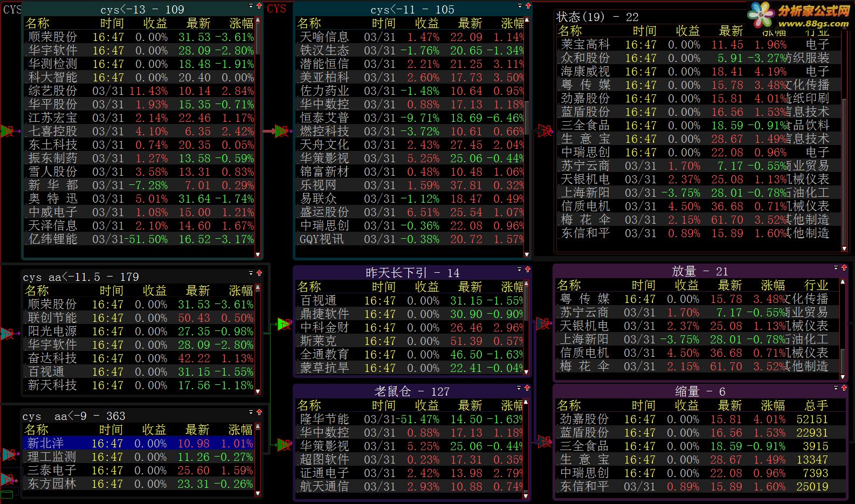The width and height of the screenshot is (855, 504).
Task: Click scroll-up arrow in 昨天长下引 panel
Action: pyautogui.click(x=527, y=284)
